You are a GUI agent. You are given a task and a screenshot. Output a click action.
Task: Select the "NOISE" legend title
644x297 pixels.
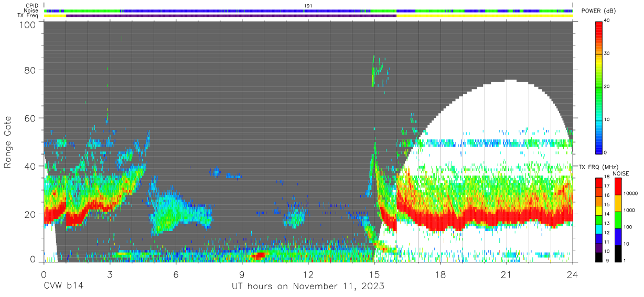621,173
